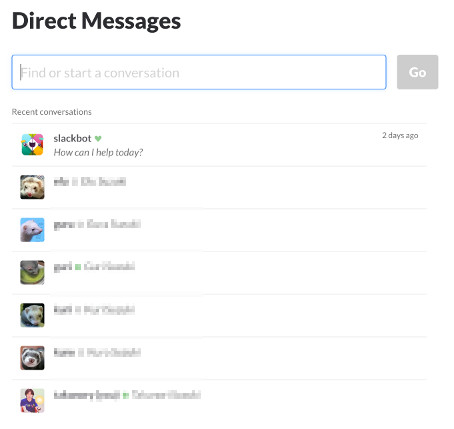This screenshot has width=454, height=429.
Task: Open the conversation with the brown masked ferret avatar
Action: (32, 358)
